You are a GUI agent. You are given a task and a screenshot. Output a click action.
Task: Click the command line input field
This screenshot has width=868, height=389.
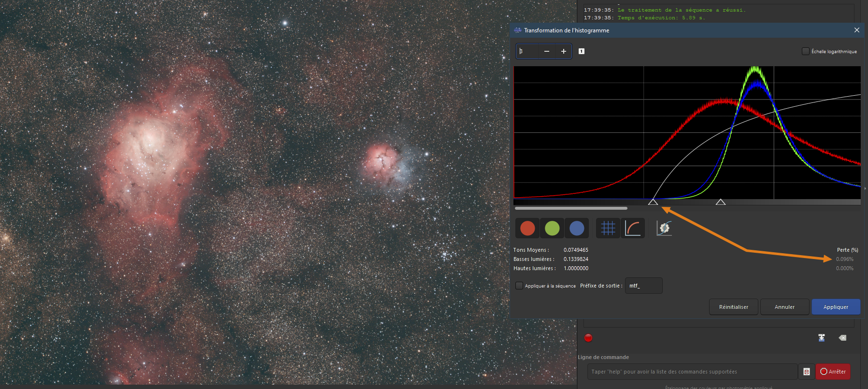click(x=693, y=372)
